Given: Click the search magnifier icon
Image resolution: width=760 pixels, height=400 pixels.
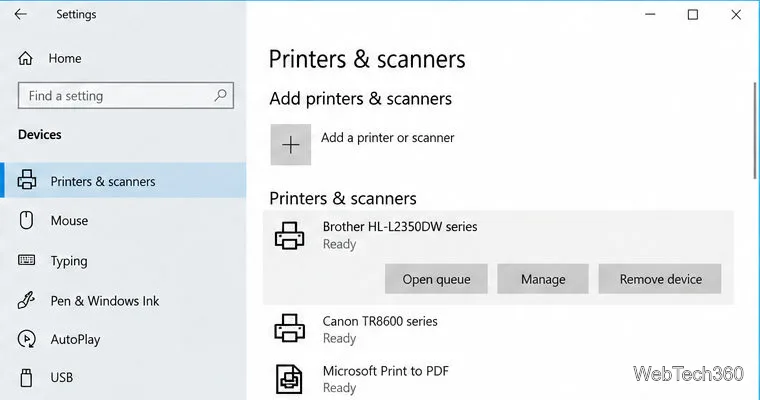Looking at the screenshot, I should click(x=221, y=95).
